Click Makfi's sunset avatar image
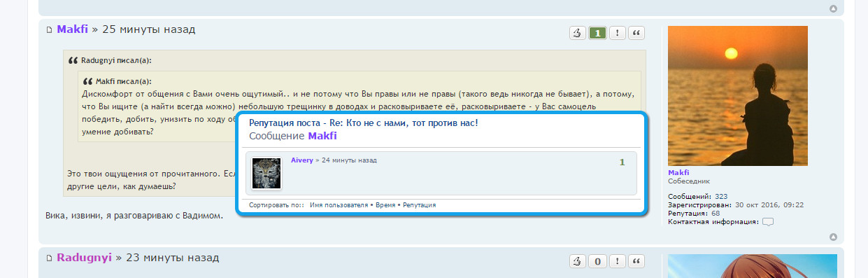868x278 pixels. (x=738, y=96)
